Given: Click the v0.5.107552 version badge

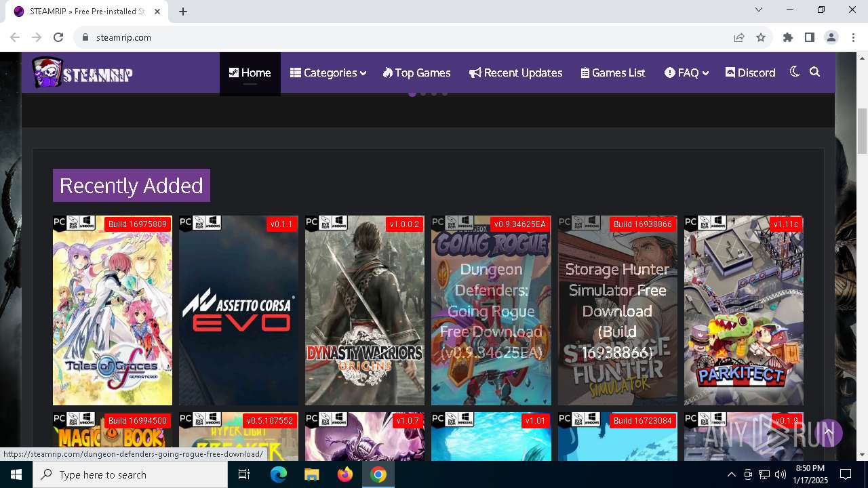Looking at the screenshot, I should (270, 421).
